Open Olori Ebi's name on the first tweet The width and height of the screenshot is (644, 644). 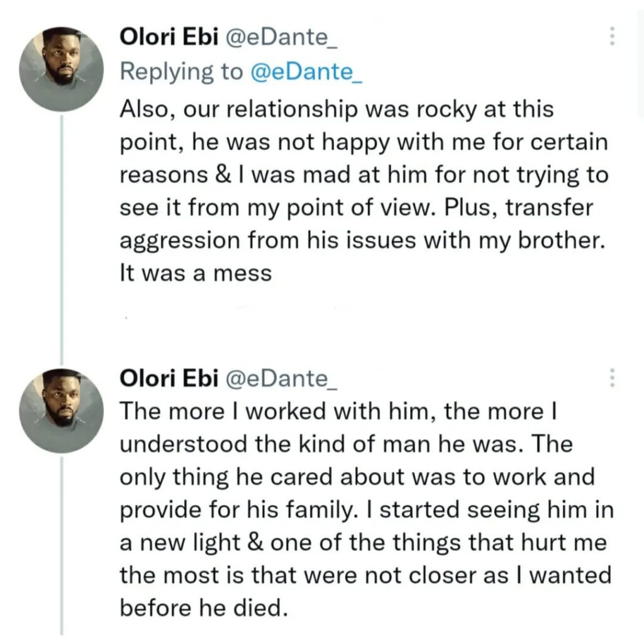[x=169, y=37]
